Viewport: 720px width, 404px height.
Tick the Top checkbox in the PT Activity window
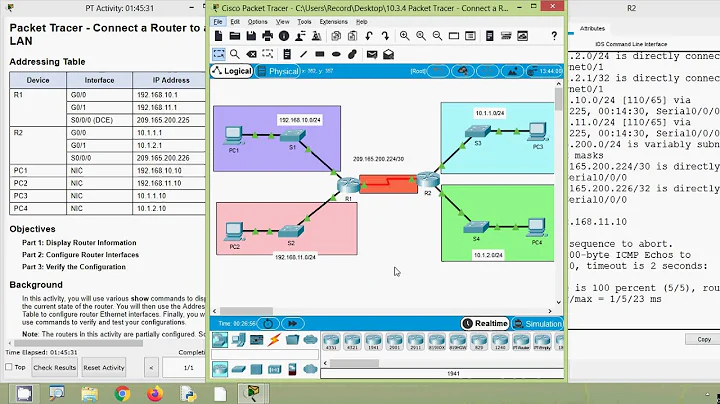click(x=9, y=367)
